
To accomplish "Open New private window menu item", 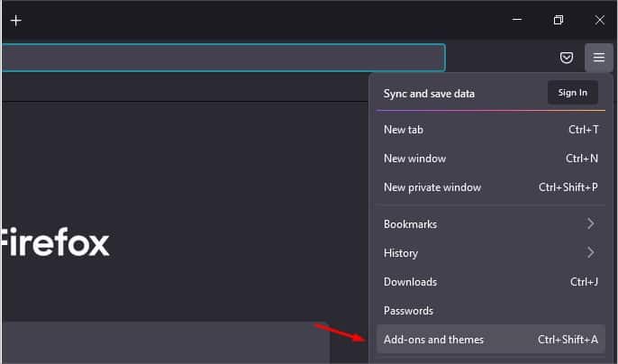I will click(491, 187).
